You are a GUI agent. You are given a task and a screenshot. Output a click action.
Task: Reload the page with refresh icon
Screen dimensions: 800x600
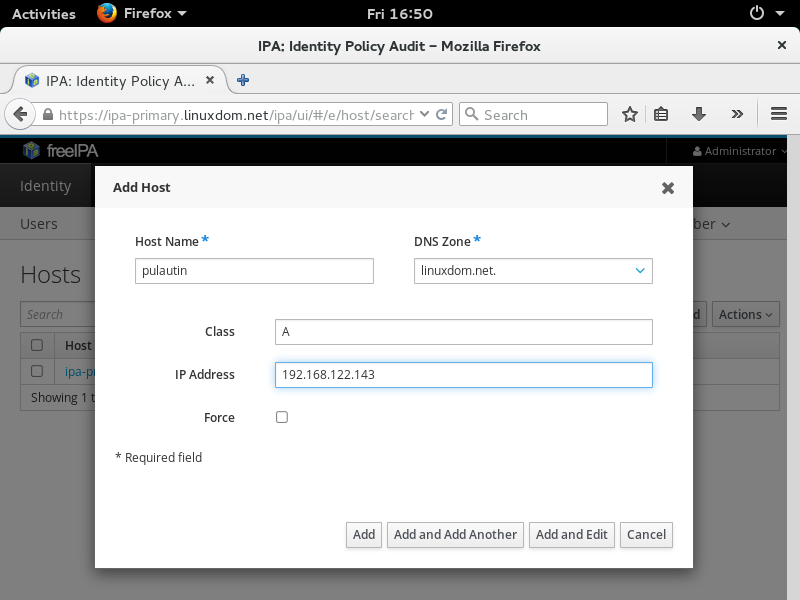point(442,115)
